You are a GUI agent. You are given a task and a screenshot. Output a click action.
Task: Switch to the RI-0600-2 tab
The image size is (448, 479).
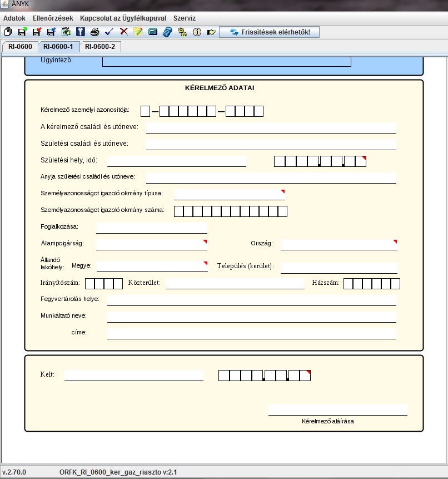point(100,47)
